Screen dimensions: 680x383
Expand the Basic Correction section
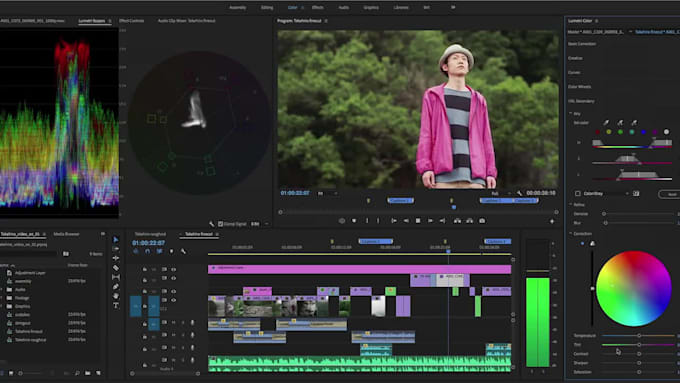[x=582, y=44]
